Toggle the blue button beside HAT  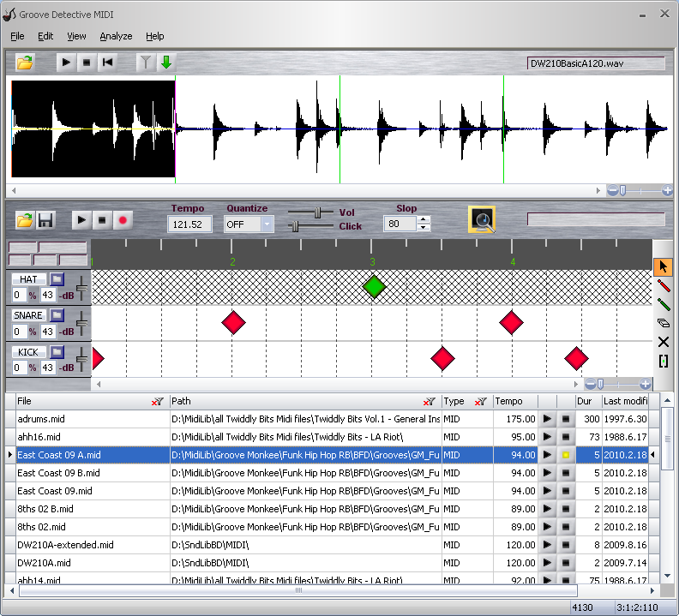[x=57, y=279]
